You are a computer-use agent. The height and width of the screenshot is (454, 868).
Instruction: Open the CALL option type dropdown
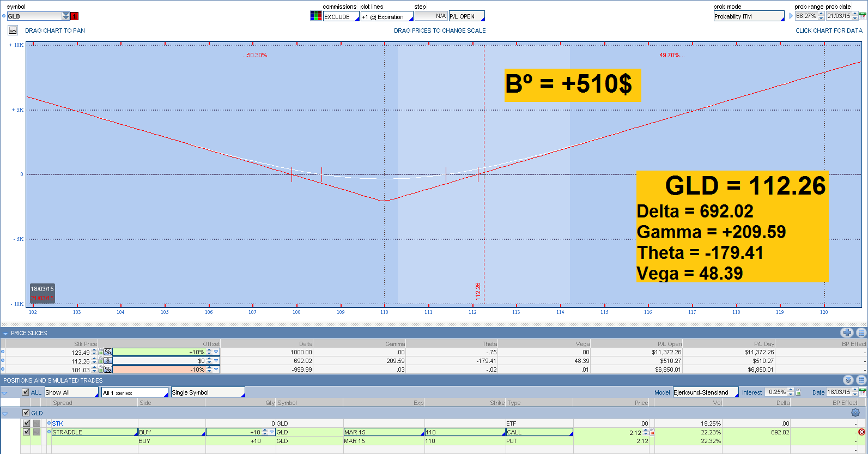pos(539,432)
